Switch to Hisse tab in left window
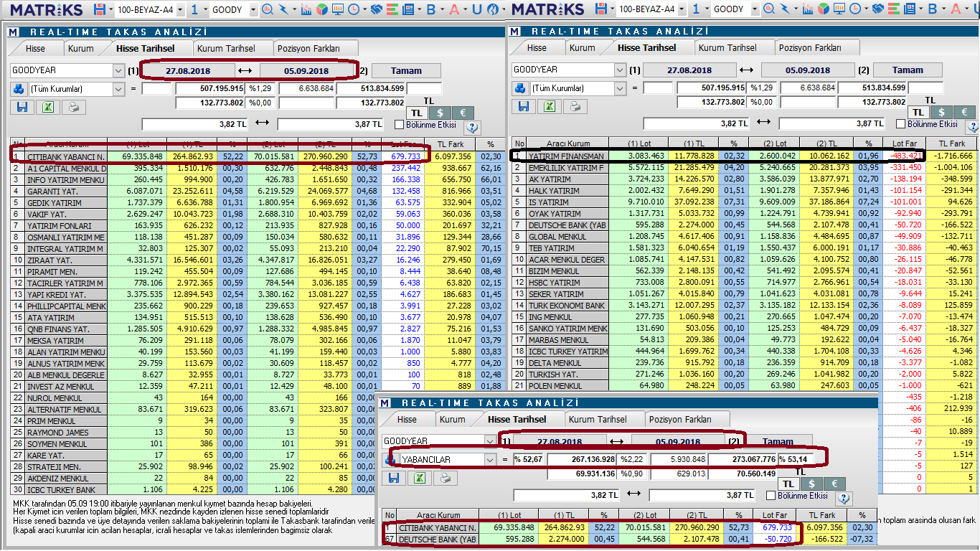This screenshot has width=980, height=551. 35,48
